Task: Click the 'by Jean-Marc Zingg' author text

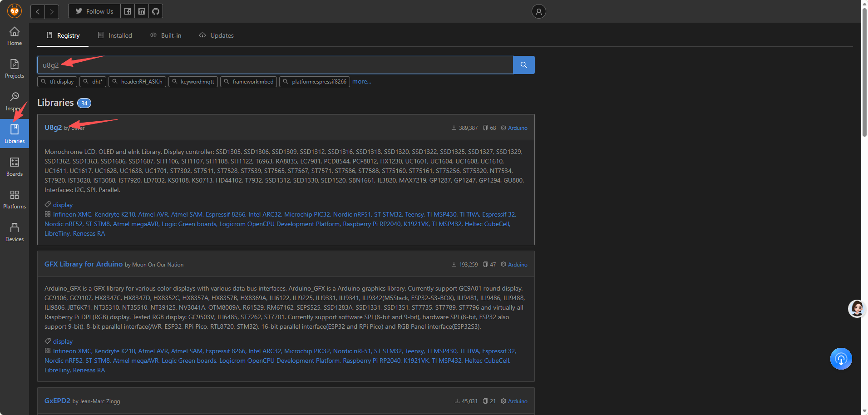Action: [x=96, y=401]
